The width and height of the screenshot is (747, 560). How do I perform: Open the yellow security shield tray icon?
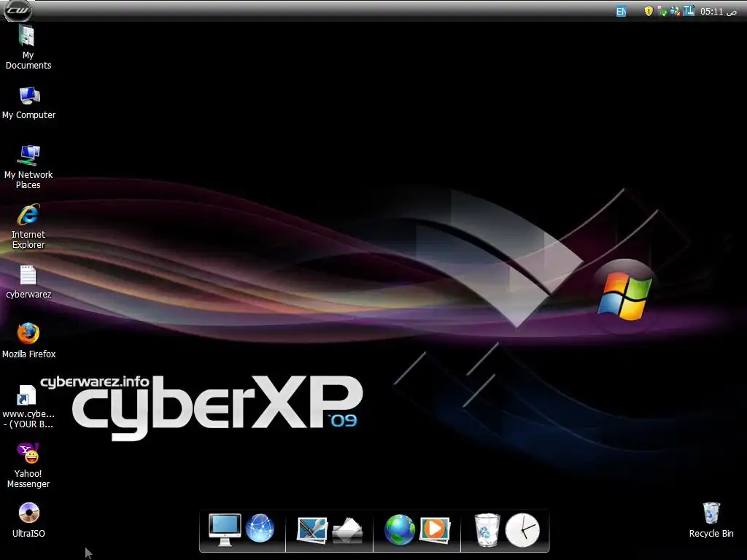click(649, 11)
